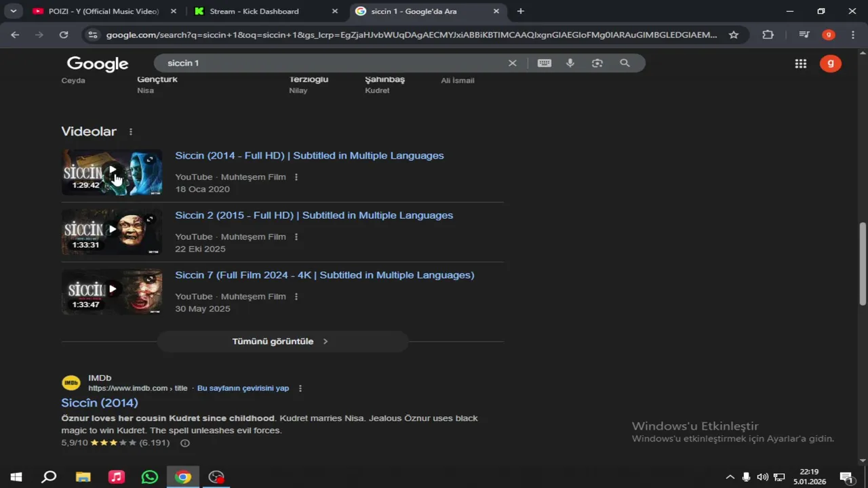Open more options for Siccin 2014 video
Viewport: 868px width, 488px height.
pyautogui.click(x=296, y=177)
